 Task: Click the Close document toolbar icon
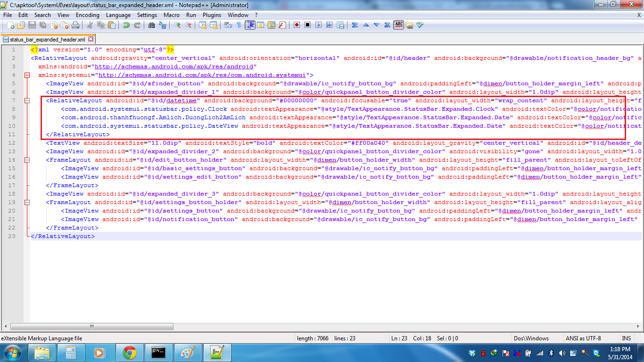tap(54, 25)
